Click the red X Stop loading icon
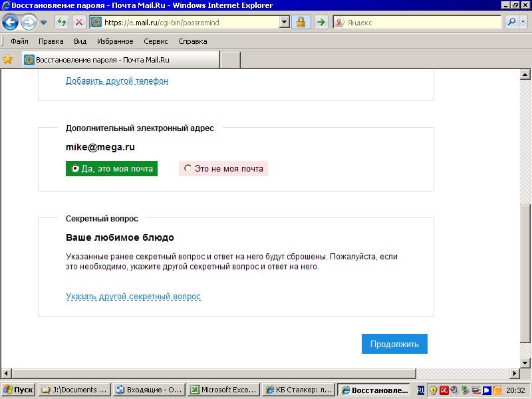This screenshot has height=399, width=532. click(78, 22)
